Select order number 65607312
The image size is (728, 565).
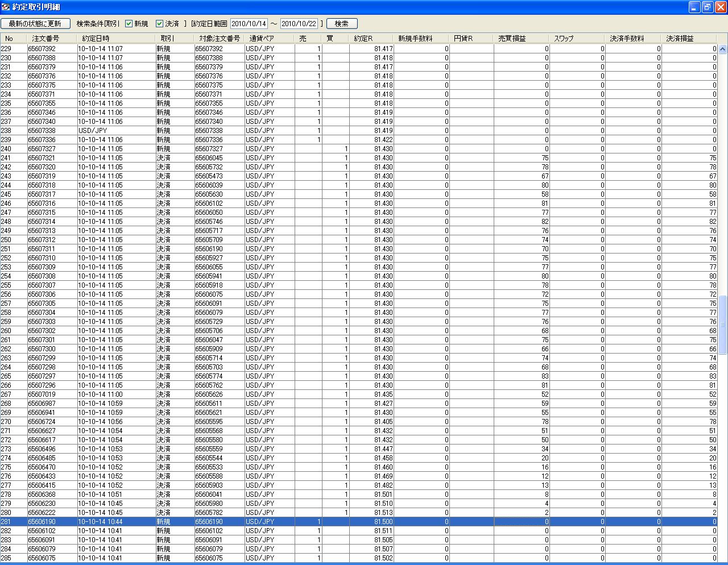(52, 240)
